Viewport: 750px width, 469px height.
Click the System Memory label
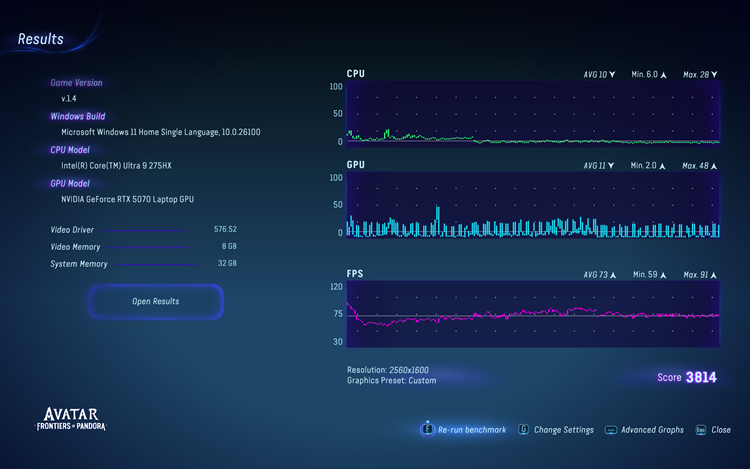pos(79,264)
